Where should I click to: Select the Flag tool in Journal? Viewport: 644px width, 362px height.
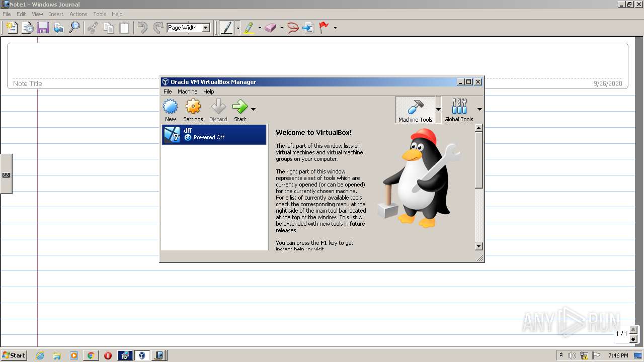pos(324,28)
